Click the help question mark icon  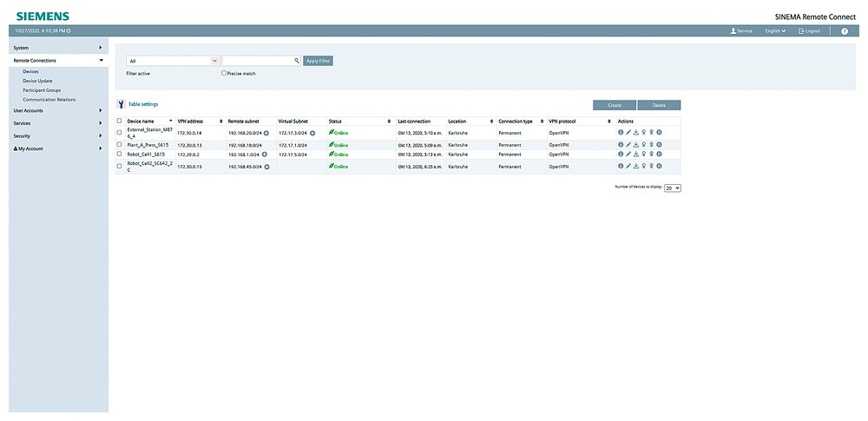click(845, 30)
